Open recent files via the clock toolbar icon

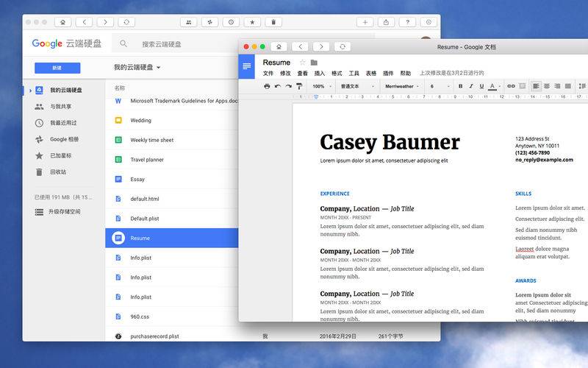231,22
